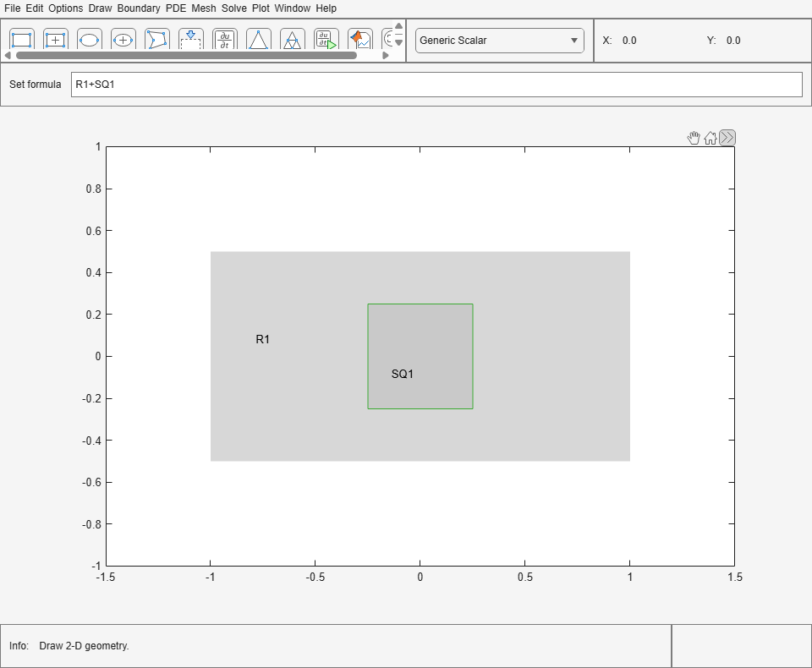The width and height of the screenshot is (812, 668).
Task: Toggle boundary mode with the dashed-square icon
Action: coord(190,39)
